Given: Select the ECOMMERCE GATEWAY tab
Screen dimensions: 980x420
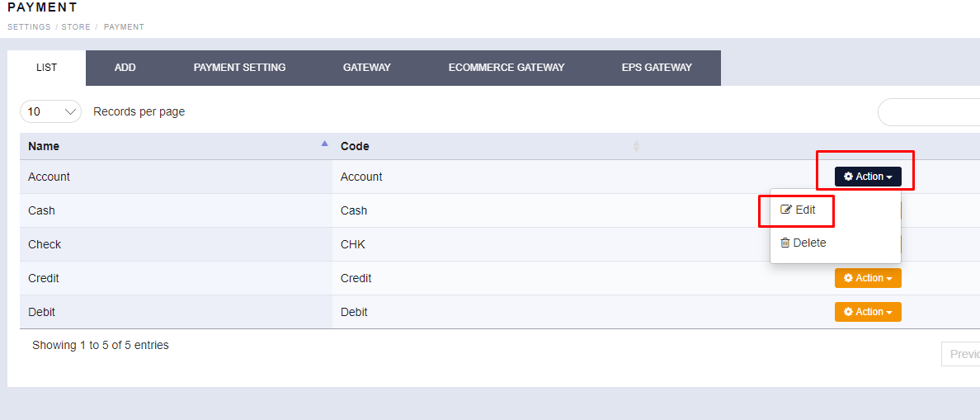Looking at the screenshot, I should click(506, 68).
